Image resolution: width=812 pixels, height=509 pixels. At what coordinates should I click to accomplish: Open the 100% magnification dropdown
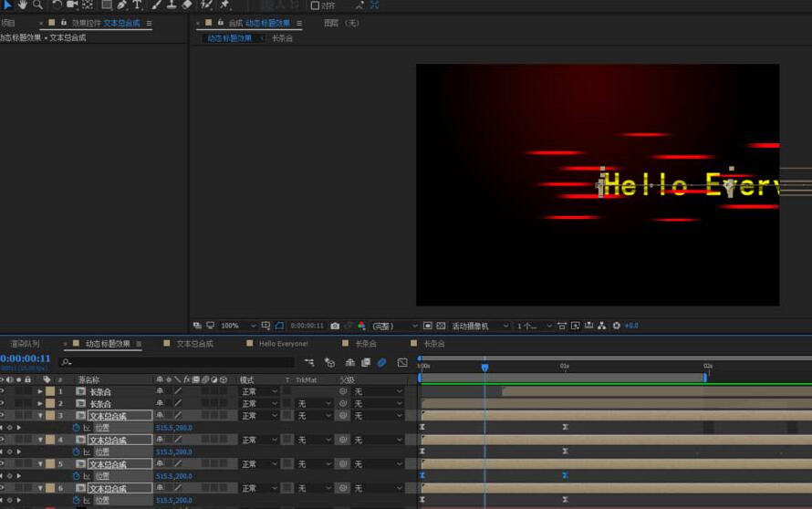tap(235, 326)
